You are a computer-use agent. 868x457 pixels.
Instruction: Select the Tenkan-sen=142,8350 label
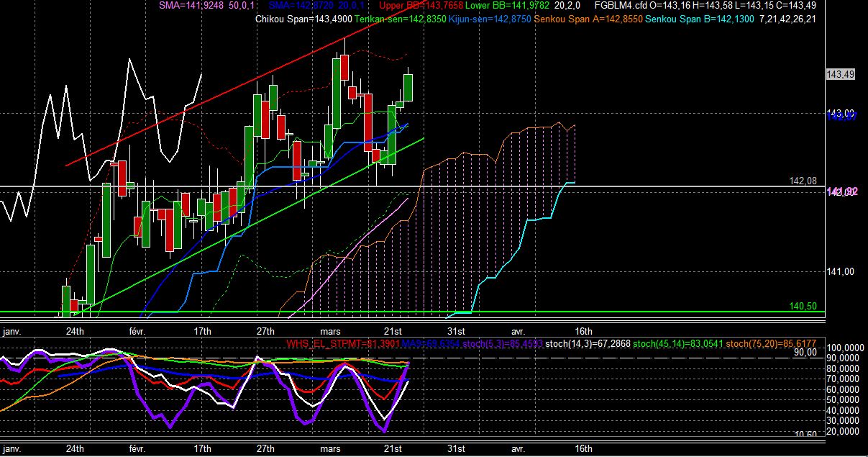400,19
